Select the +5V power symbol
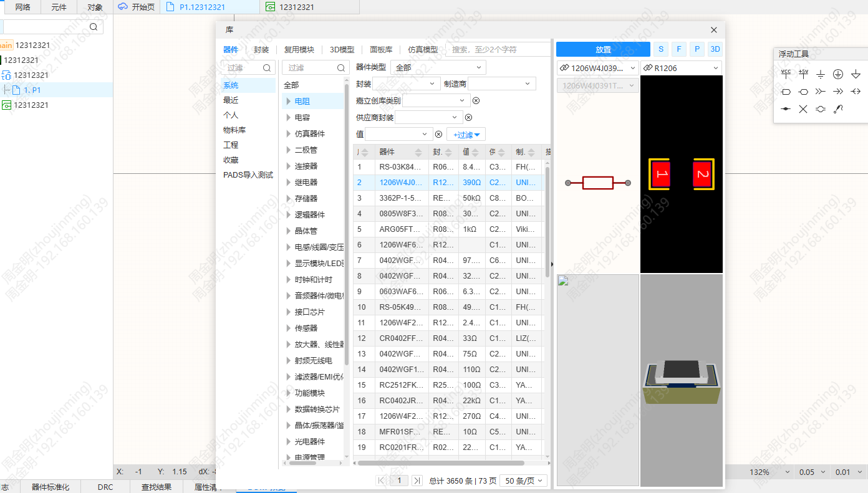The height and width of the screenshot is (493, 868). tap(803, 74)
